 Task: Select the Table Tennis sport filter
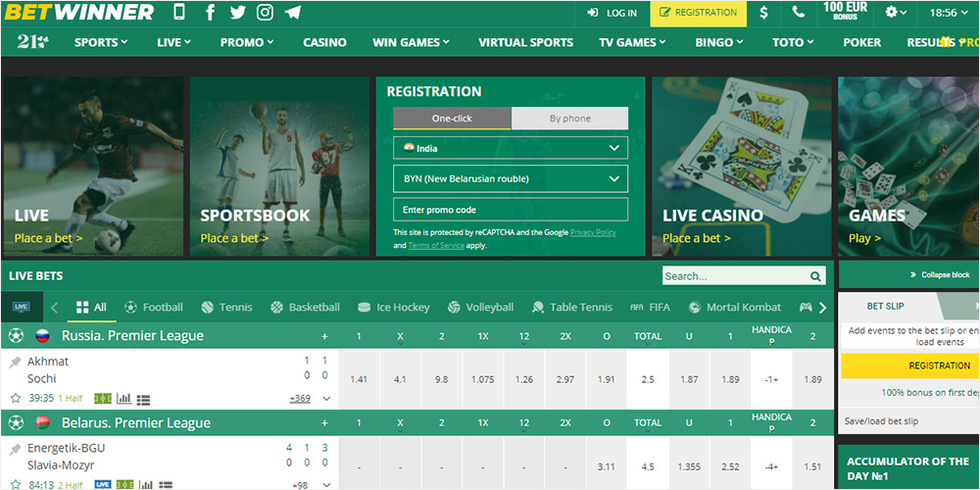coord(572,307)
